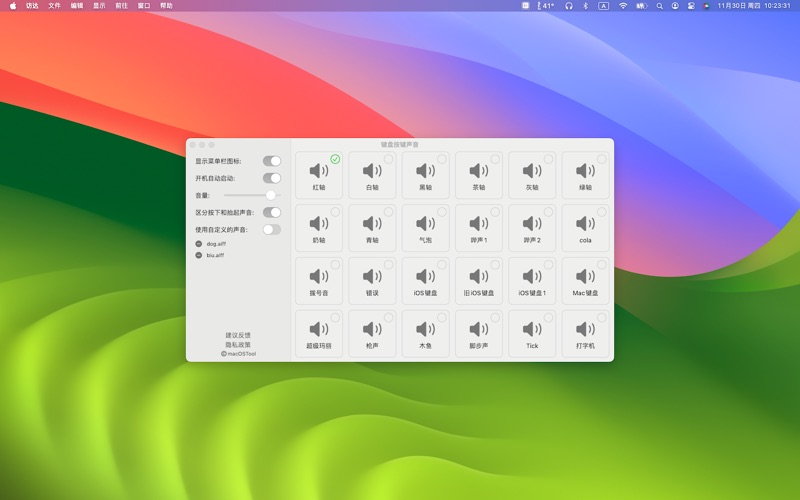Enable the 使用自定义的声音 switch
The image size is (800, 500).
(271, 229)
